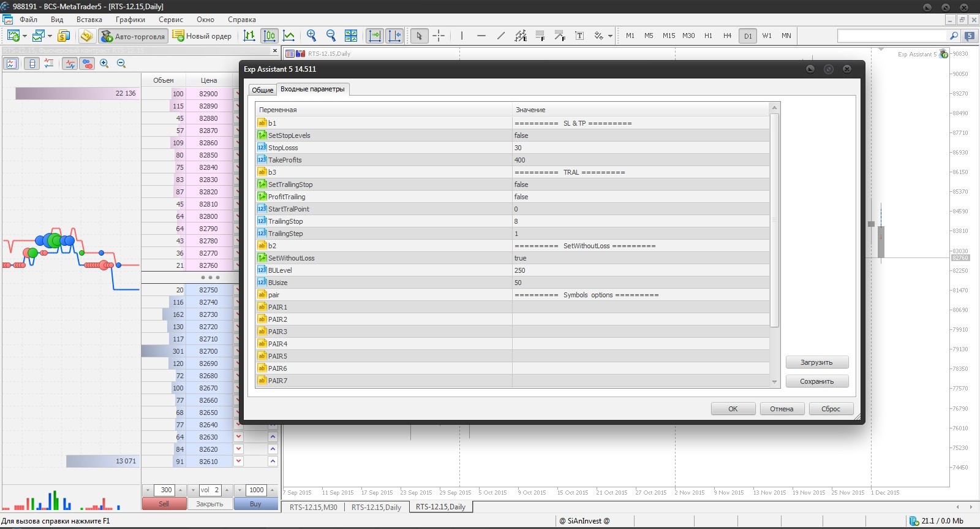Image resolution: width=980 pixels, height=529 pixels.
Task: Toggle chart shift from right edge
Action: (394, 36)
